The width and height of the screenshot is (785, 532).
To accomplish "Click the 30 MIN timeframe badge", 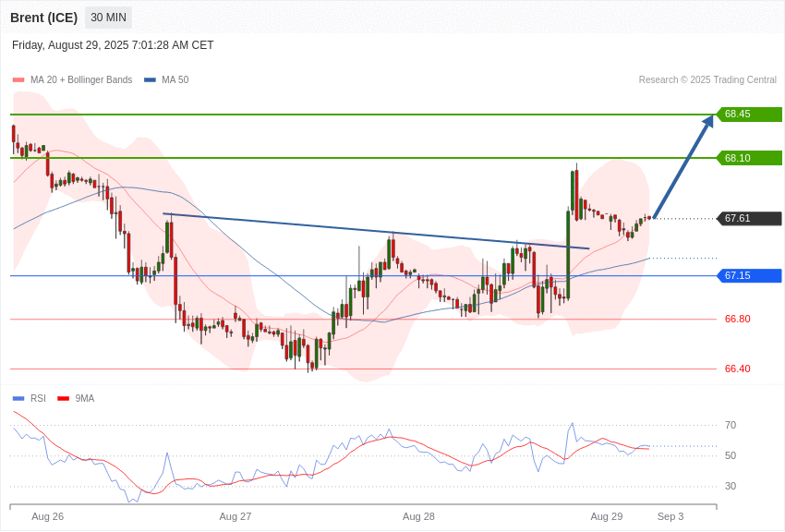I will point(108,18).
